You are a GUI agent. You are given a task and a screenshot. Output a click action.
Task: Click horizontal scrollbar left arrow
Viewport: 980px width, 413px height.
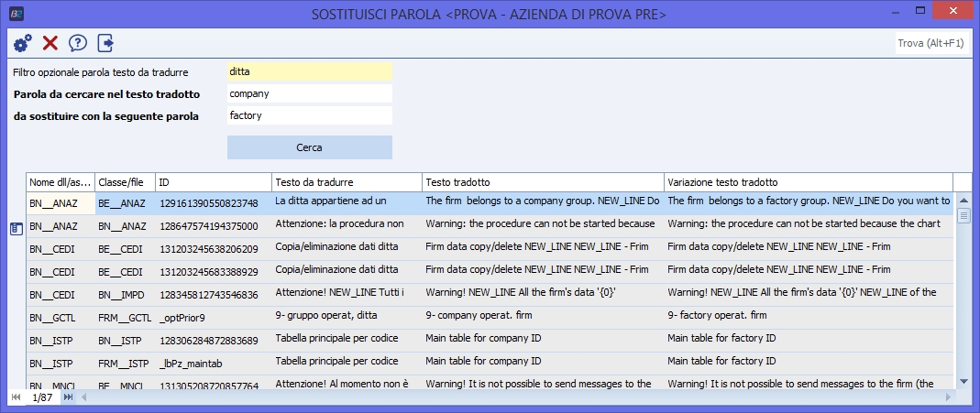(83, 397)
